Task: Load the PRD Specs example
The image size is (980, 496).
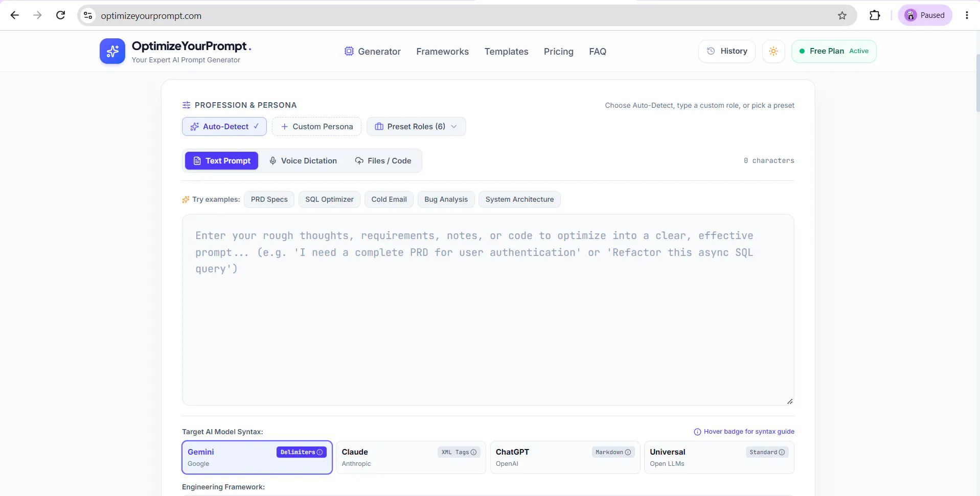Action: coord(269,199)
